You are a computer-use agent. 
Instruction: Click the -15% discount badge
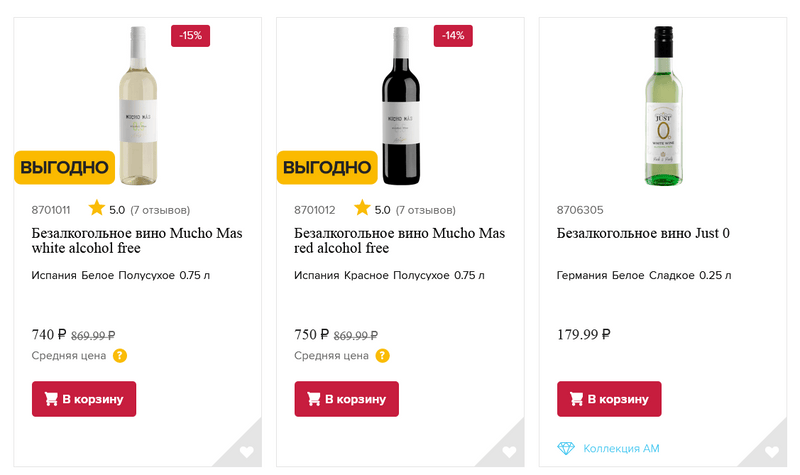[190, 35]
